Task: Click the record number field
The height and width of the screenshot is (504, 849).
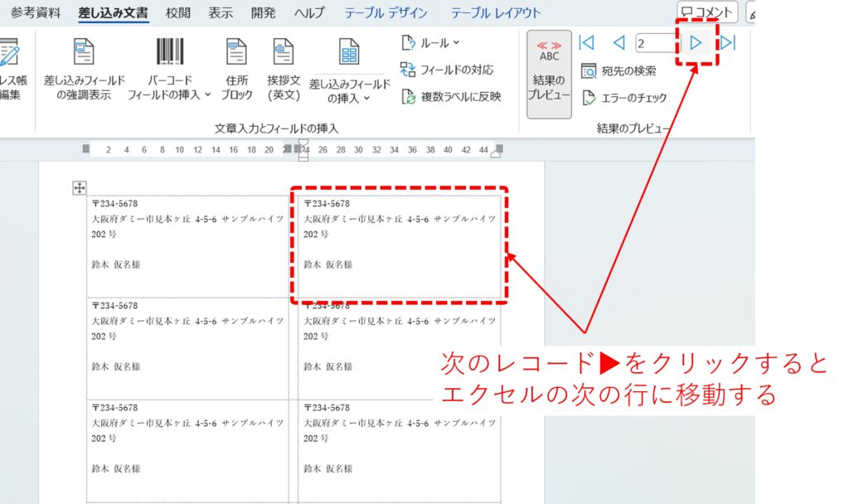Action: (657, 43)
